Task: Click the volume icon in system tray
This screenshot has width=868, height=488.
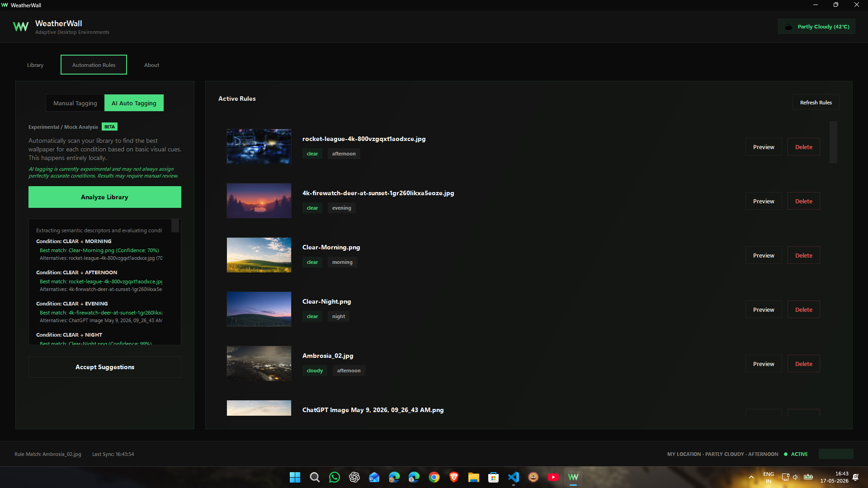Action: [796, 477]
